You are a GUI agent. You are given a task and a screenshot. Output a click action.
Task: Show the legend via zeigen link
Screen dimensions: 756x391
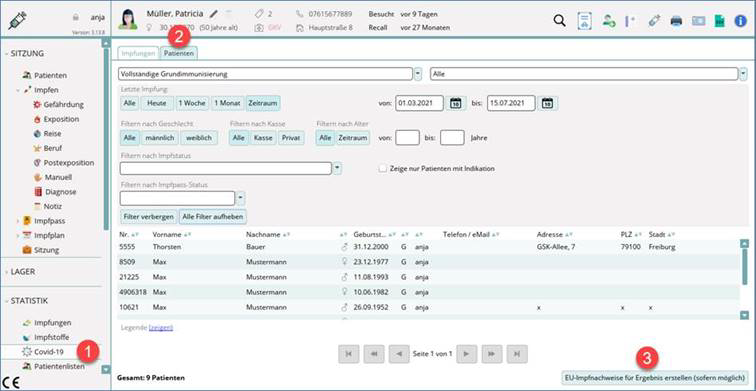coord(161,328)
